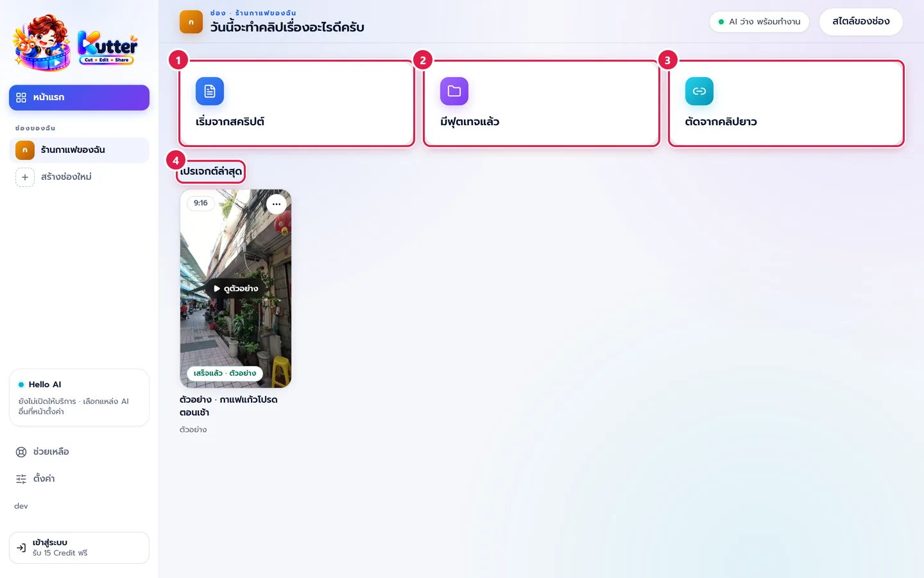Viewport: 924px width, 578px height.
Task: Choose the เริ่มจากสคริปต์ card
Action: click(x=297, y=103)
